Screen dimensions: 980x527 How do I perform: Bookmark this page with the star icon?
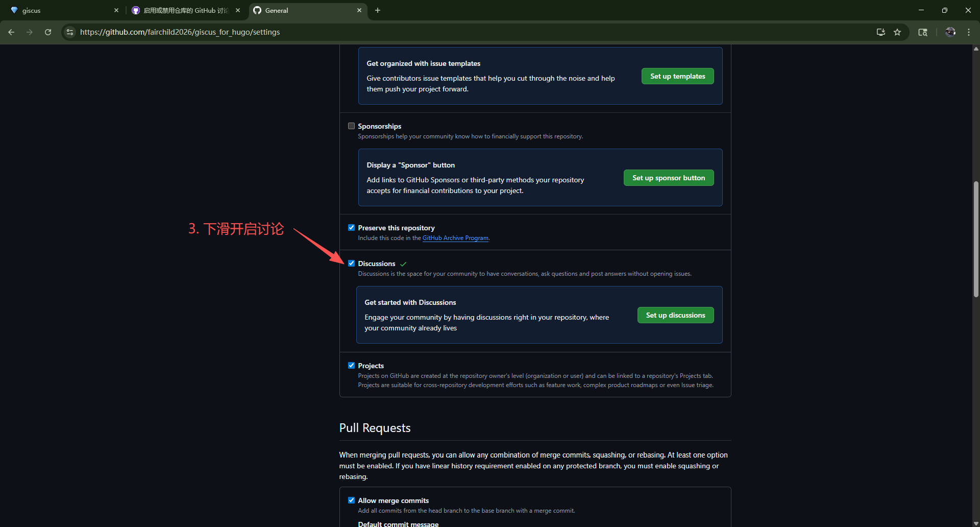tap(897, 32)
